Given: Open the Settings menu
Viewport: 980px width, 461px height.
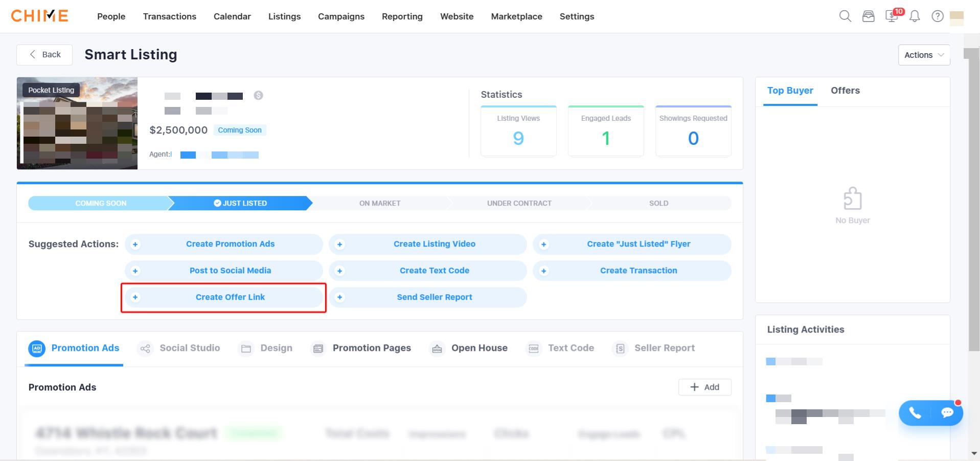Looking at the screenshot, I should (x=577, y=16).
